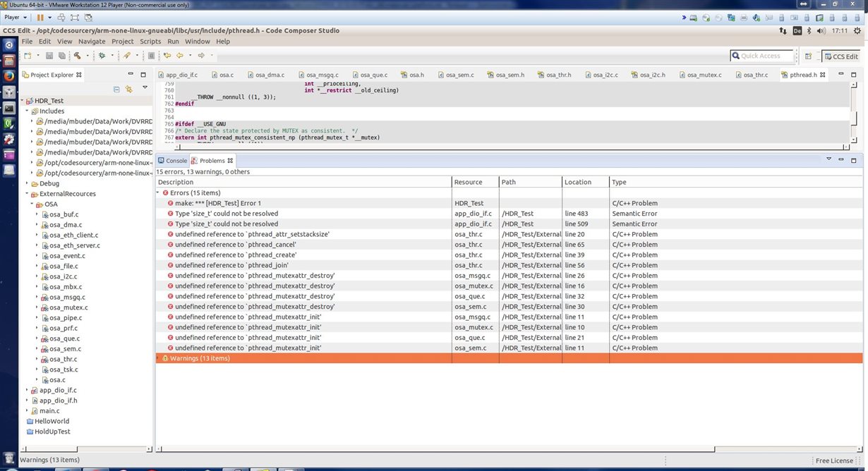
Task: Switch to the CCS Edit perspective button
Action: (842, 56)
